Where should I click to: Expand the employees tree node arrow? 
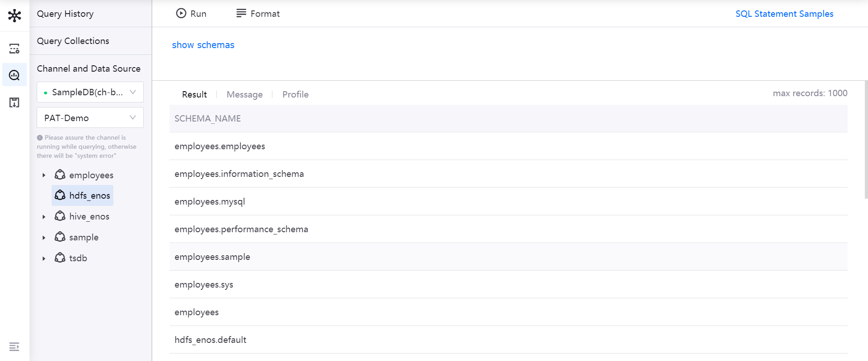pyautogui.click(x=44, y=175)
